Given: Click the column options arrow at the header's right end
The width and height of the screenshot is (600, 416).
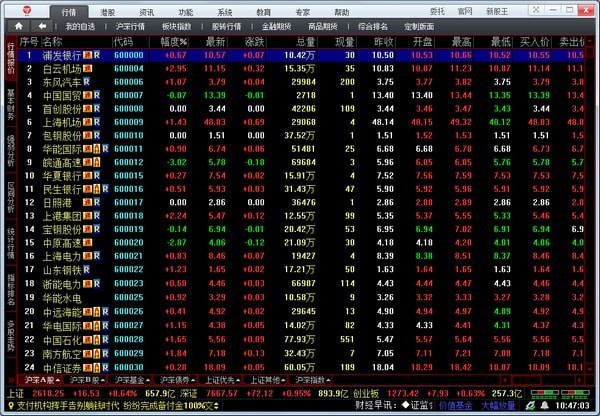Looking at the screenshot, I should (x=590, y=41).
